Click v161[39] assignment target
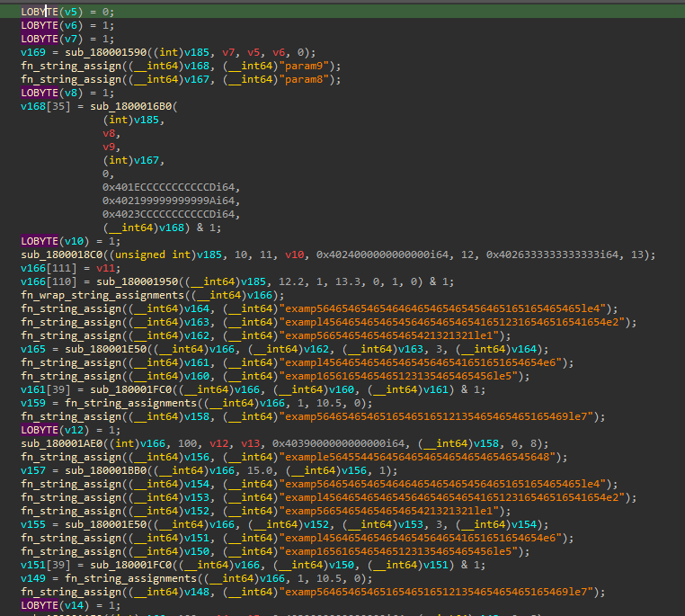Image resolution: width=685 pixels, height=616 pixels. point(46,389)
